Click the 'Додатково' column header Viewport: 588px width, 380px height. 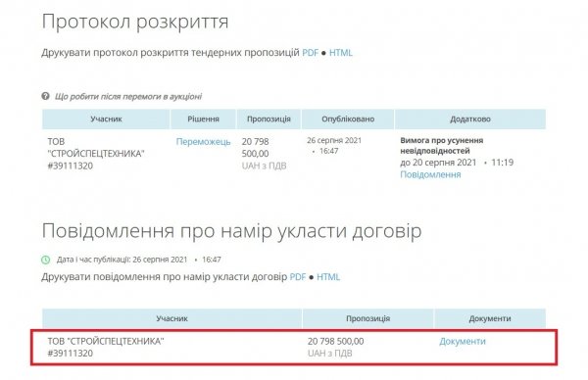(470, 119)
